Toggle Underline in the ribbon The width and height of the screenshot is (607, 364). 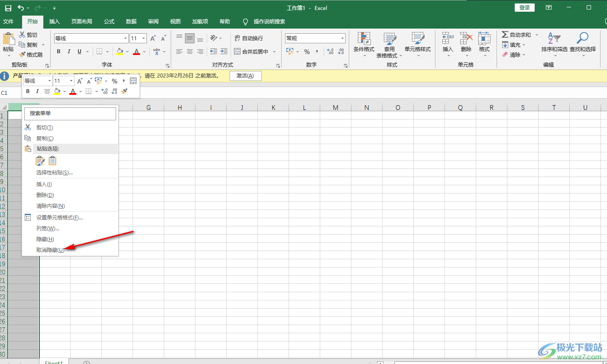79,52
